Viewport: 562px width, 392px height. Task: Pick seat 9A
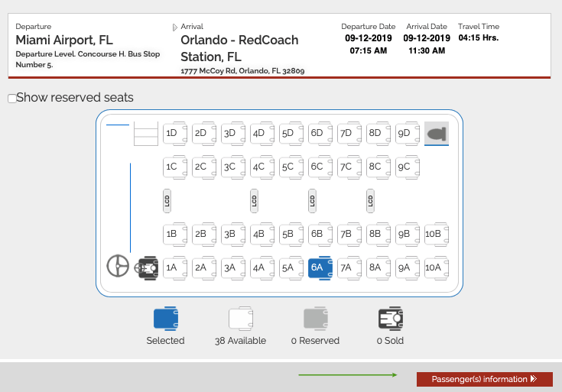pos(407,268)
